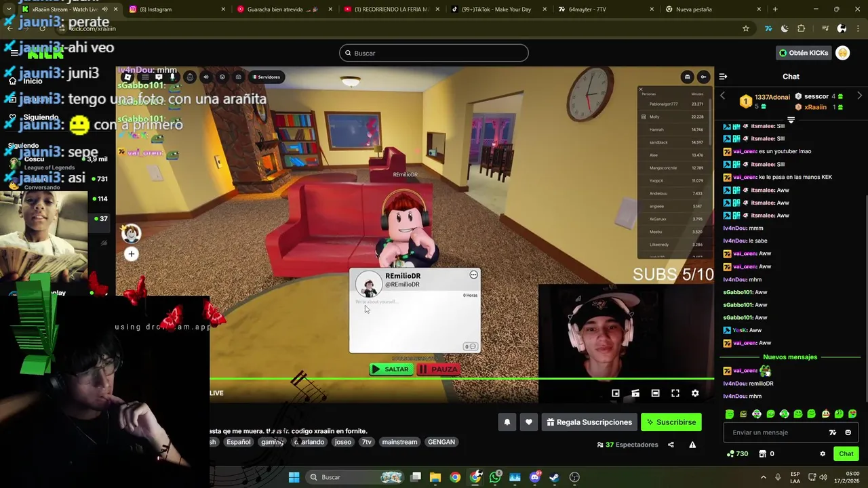Enable mini player mode icon
Viewport: 868px width, 488px height.
(616, 393)
